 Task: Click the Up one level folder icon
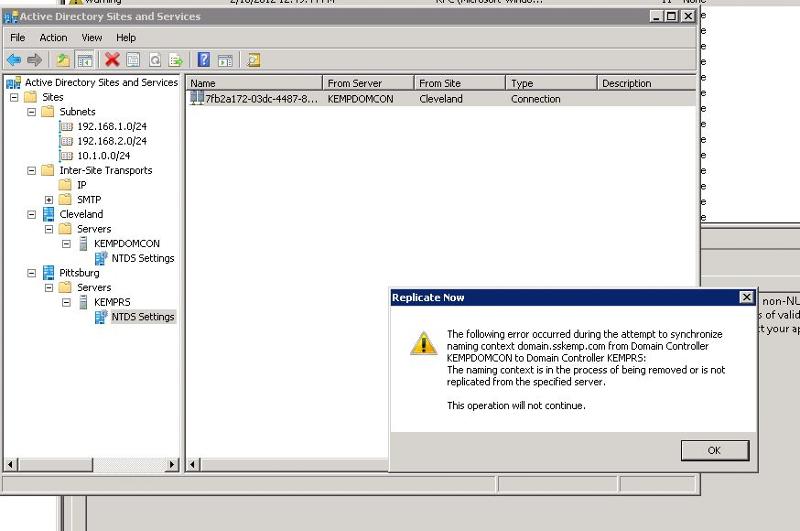point(63,60)
